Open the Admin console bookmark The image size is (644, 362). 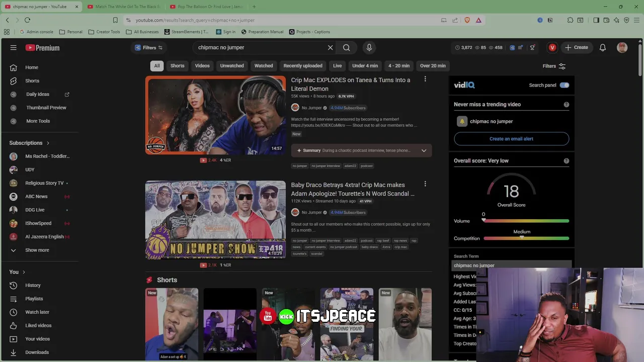[x=36, y=32]
